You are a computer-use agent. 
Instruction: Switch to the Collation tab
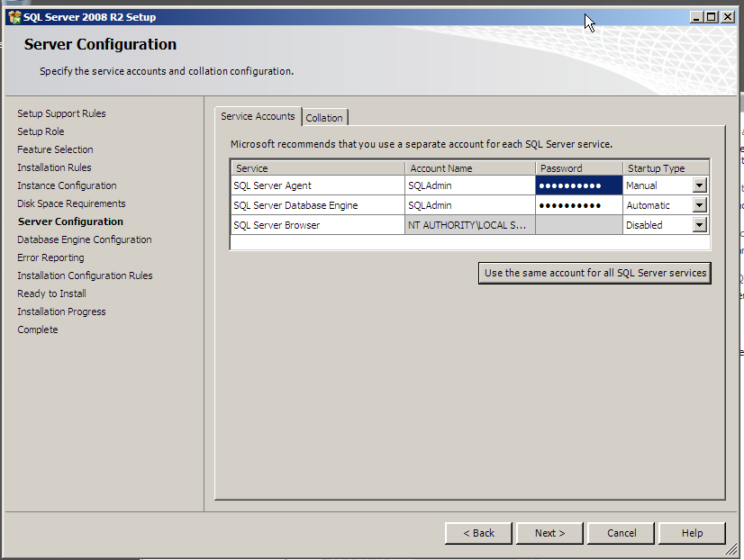[324, 118]
